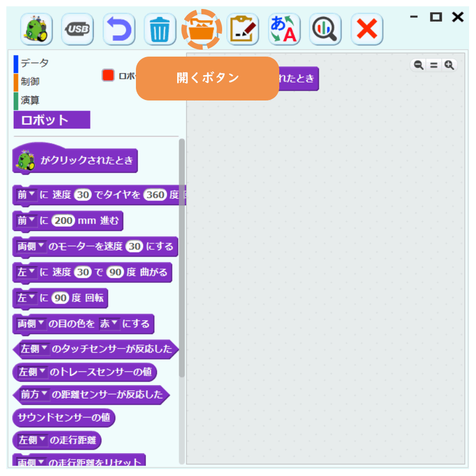Image resolution: width=476 pixels, height=476 pixels.
Task: Click the red X toolbar icon
Action: tap(367, 29)
